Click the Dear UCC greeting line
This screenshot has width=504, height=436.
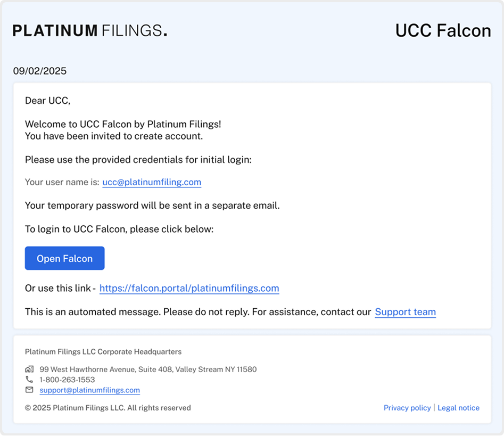[47, 101]
